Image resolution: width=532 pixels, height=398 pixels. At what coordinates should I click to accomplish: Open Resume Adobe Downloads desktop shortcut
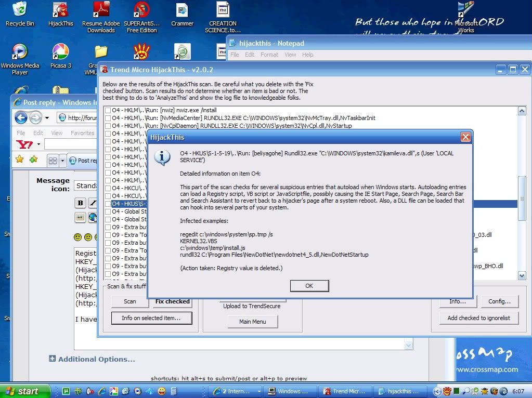(x=101, y=17)
